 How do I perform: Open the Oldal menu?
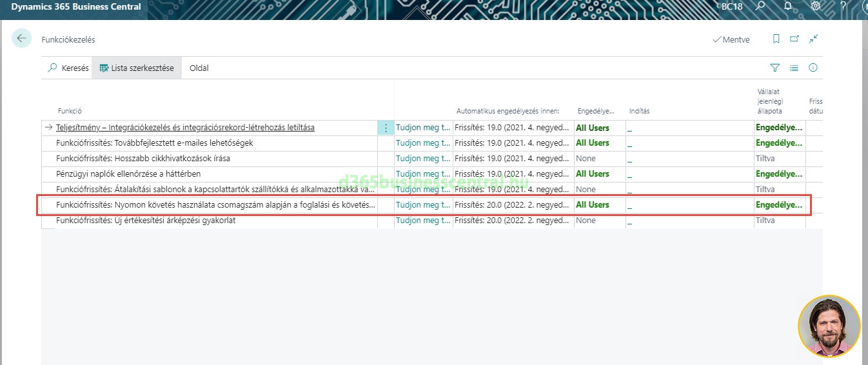199,68
